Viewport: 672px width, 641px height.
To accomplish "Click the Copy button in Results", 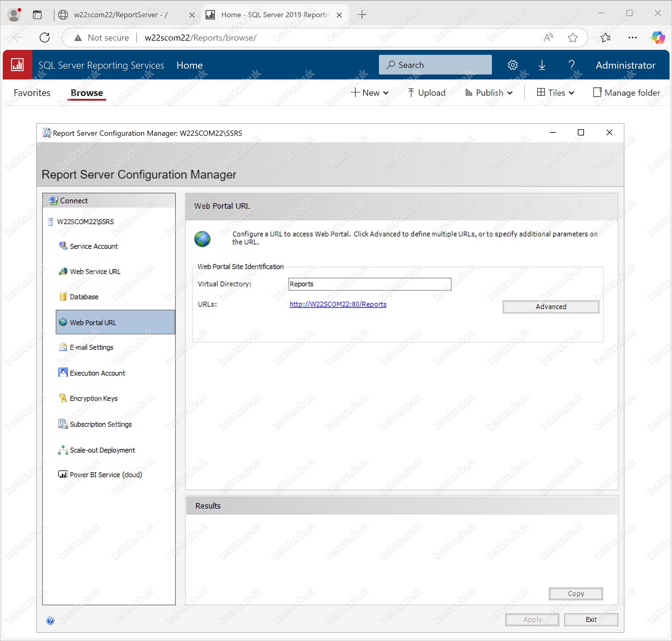I will (576, 594).
